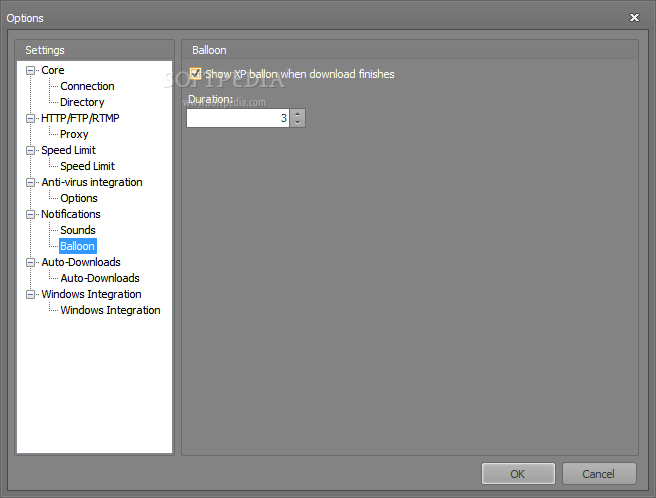Collapse the Anti-virus integration node

30,182
